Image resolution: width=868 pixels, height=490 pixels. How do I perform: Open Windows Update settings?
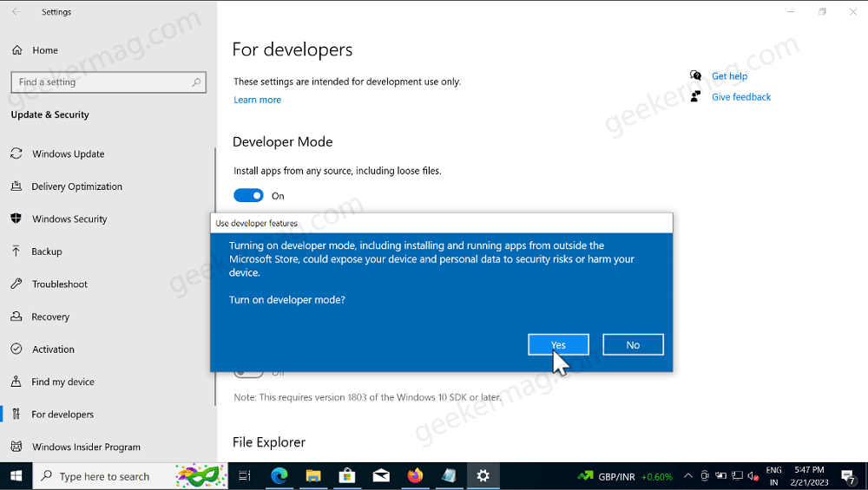click(68, 154)
